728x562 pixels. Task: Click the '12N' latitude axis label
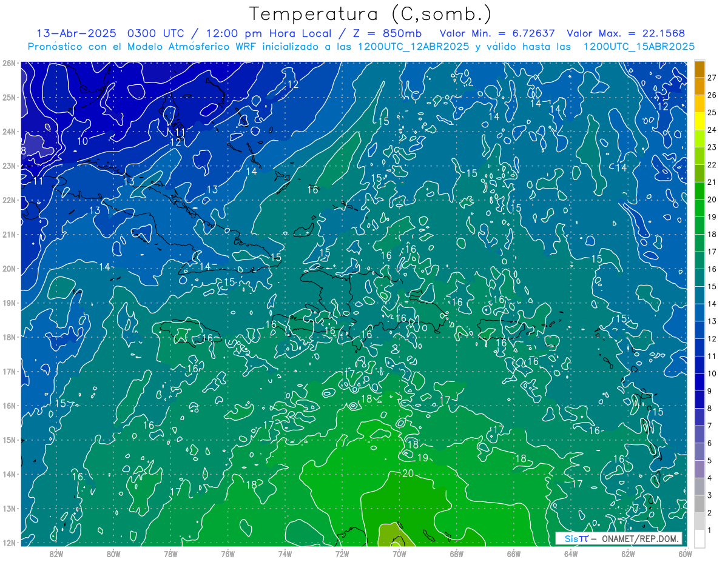click(8, 543)
